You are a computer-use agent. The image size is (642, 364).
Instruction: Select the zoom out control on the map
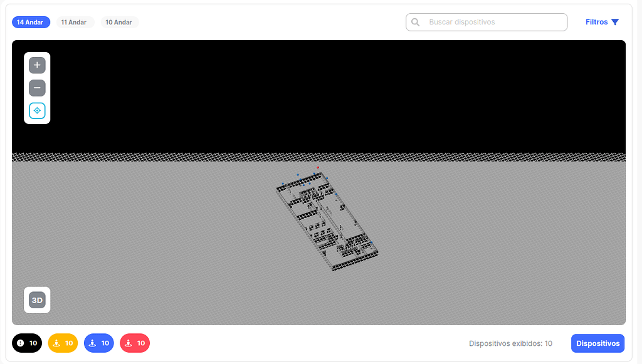tap(37, 88)
